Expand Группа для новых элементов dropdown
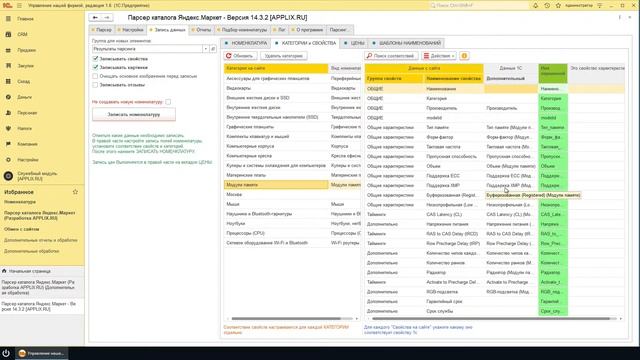Image resolution: width=640 pixels, height=360 pixels. tap(206, 49)
